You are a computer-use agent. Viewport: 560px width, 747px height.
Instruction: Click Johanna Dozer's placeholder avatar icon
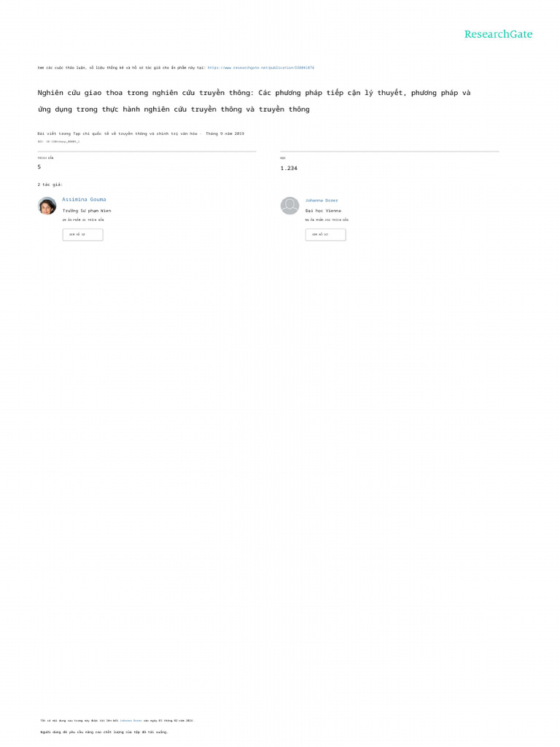[289, 206]
